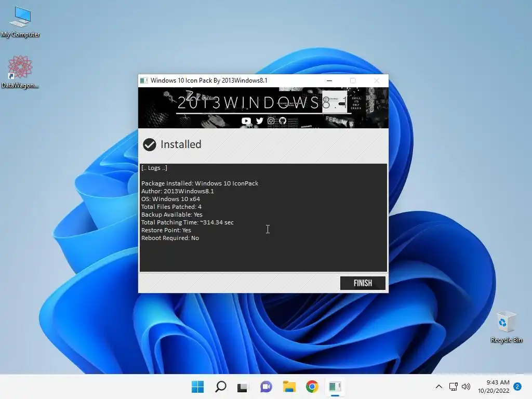
Task: Open File Explorer from the taskbar
Action: (x=289, y=387)
